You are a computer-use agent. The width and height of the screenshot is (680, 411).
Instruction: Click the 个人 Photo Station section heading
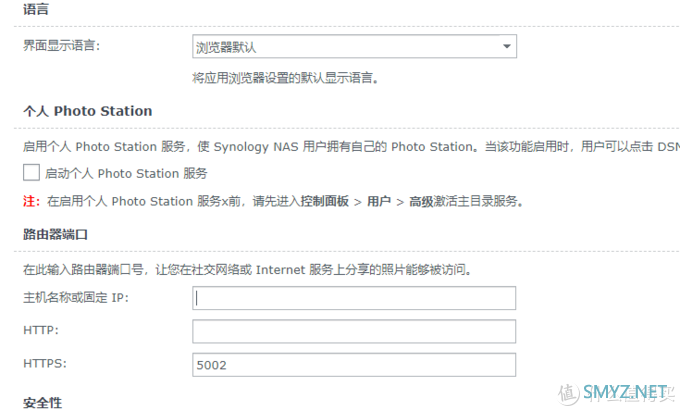click(x=87, y=111)
